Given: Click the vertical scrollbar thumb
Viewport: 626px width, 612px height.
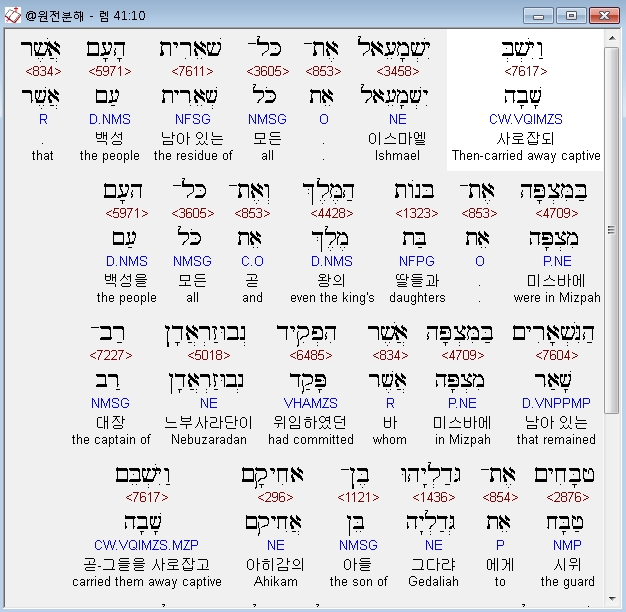Looking at the screenshot, I should (x=612, y=230).
